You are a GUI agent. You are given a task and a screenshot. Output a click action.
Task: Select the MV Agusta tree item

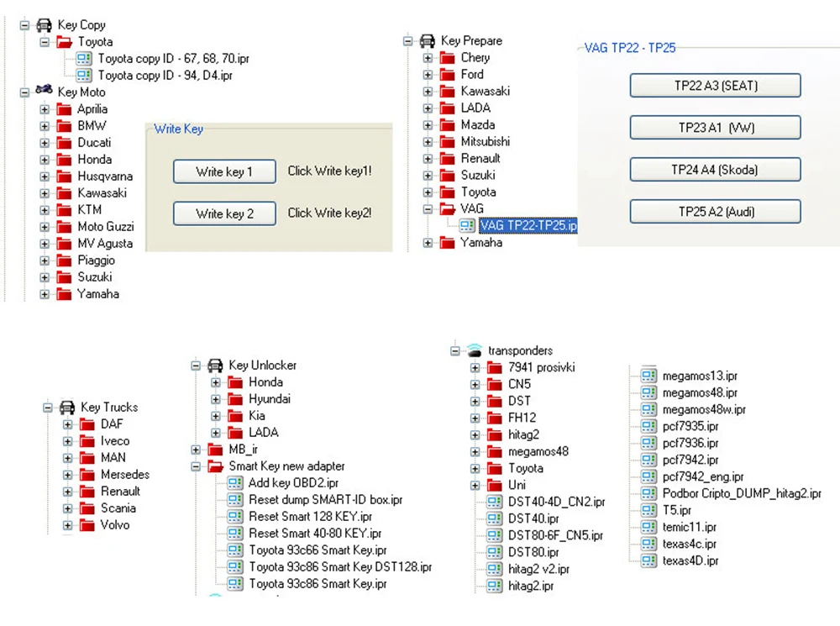point(105,244)
